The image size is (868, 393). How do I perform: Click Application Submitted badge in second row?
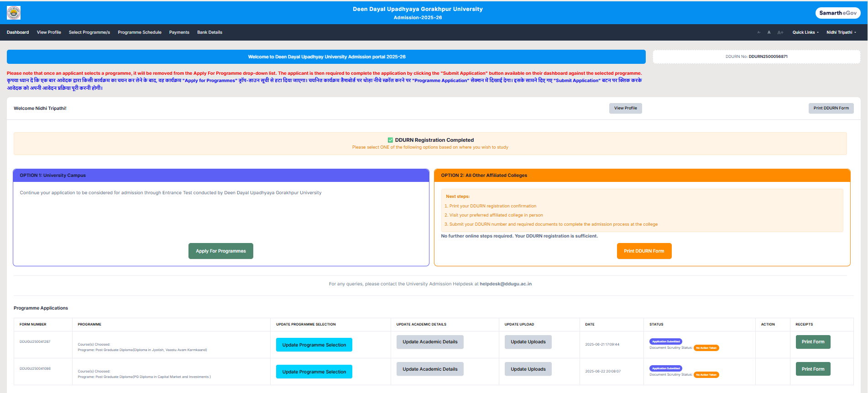click(x=666, y=368)
